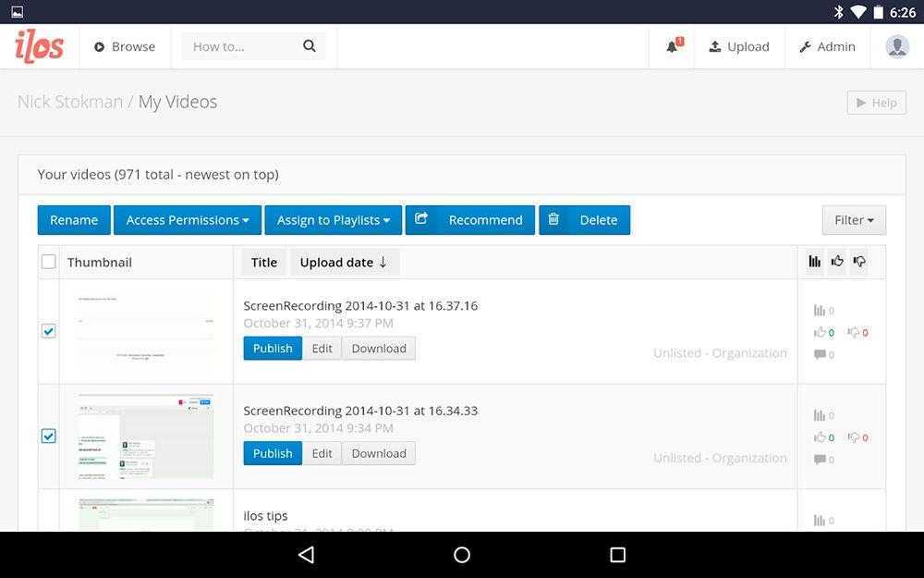Open the Assign to Playlists dropdown
Image resolution: width=924 pixels, height=578 pixels.
point(333,220)
